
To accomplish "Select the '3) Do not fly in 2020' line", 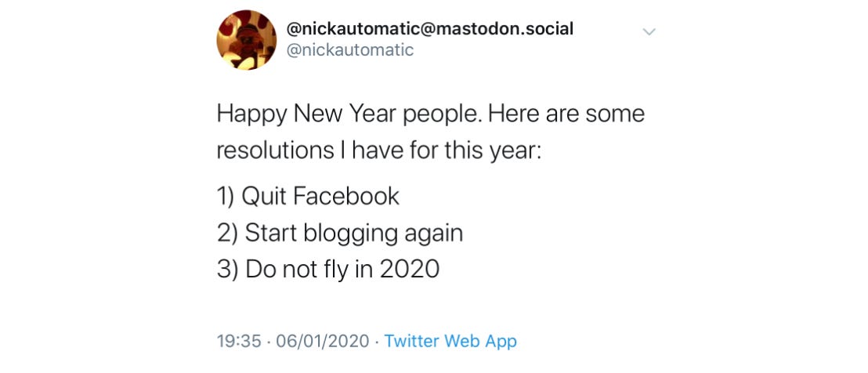I will coord(327,269).
